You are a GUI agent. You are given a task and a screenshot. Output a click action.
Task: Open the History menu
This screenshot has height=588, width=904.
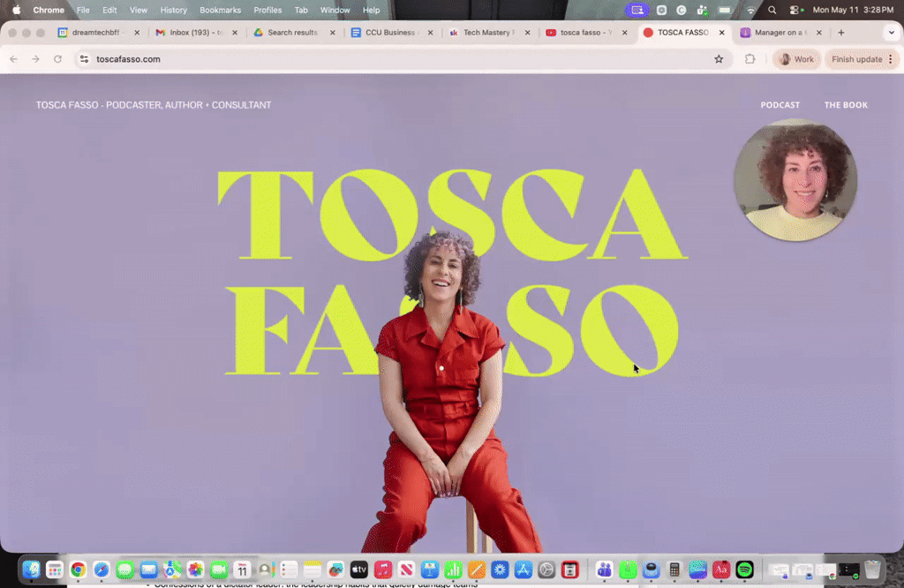174,10
